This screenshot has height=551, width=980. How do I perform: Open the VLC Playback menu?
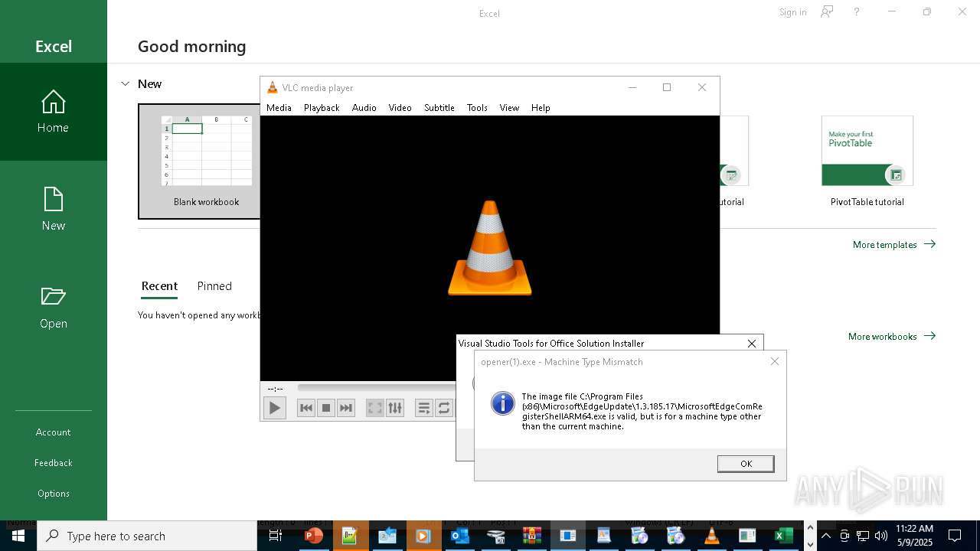tap(322, 108)
